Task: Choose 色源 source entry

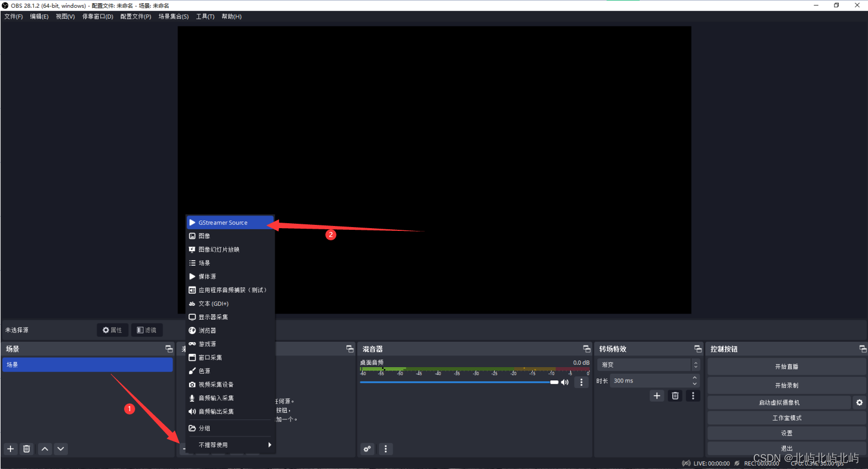Action: [x=230, y=371]
